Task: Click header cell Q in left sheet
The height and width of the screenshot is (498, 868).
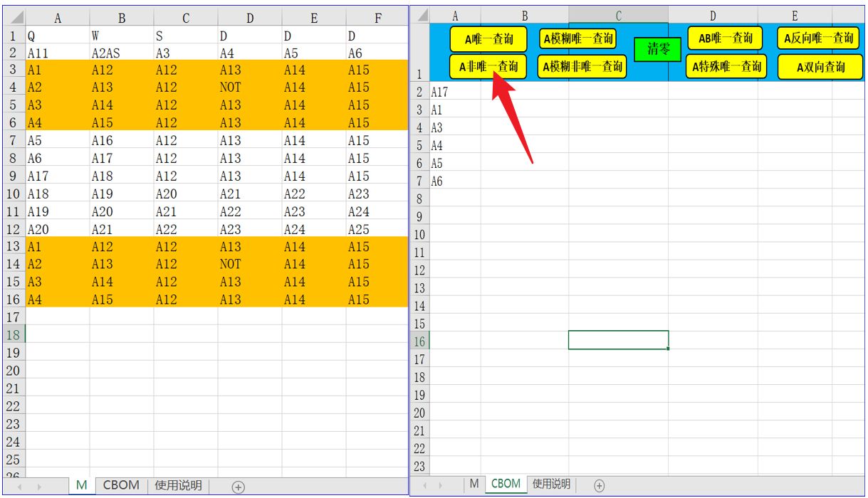Action: pos(58,36)
